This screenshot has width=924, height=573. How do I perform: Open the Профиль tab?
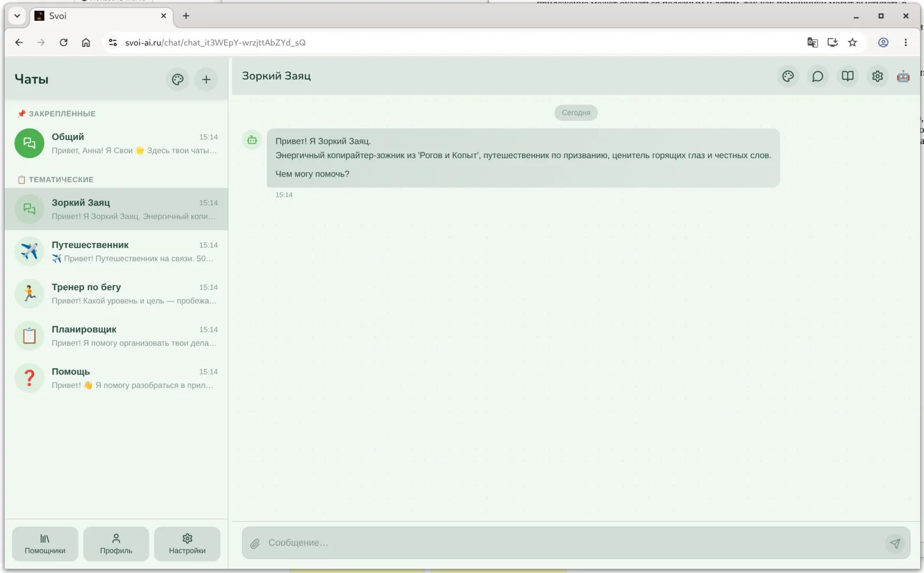tap(116, 544)
